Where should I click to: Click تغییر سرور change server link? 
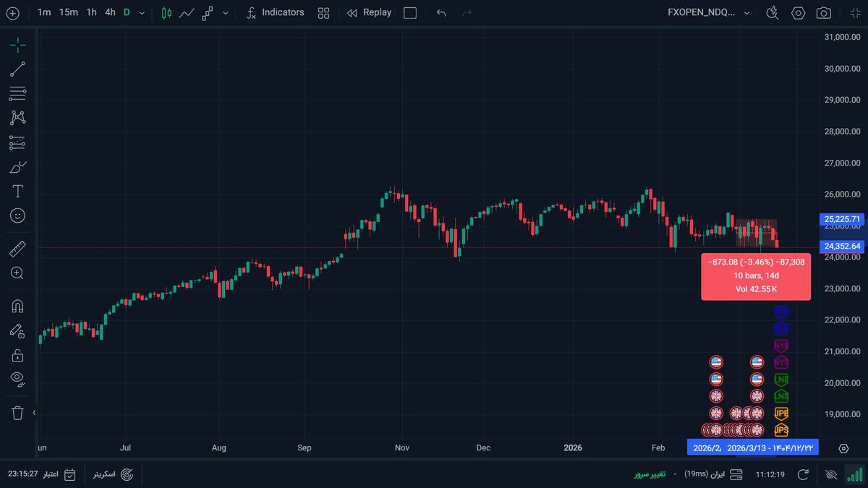click(650, 474)
